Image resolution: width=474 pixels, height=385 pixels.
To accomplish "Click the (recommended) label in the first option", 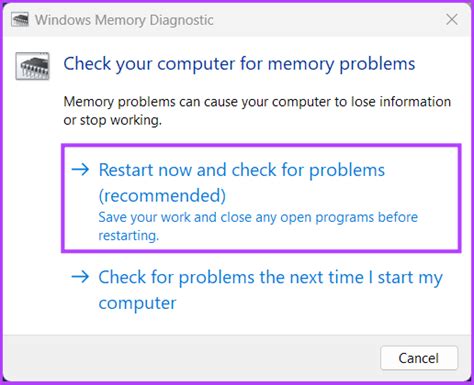I will click(x=162, y=195).
